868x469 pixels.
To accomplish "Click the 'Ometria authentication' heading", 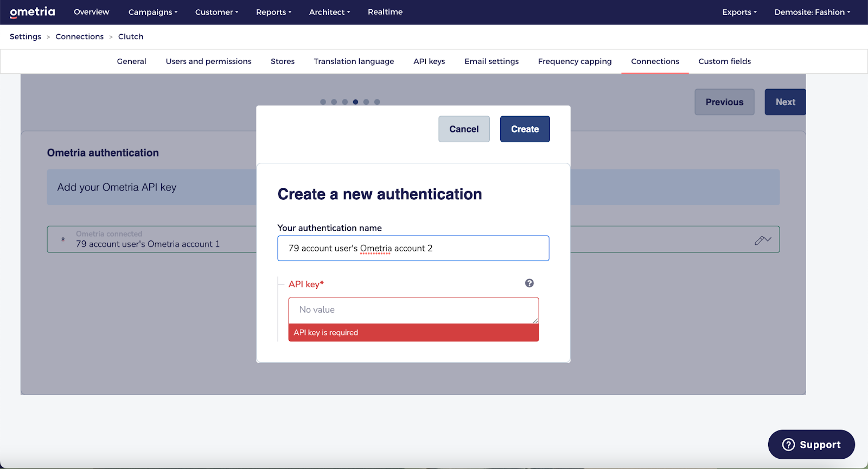I will (x=103, y=153).
